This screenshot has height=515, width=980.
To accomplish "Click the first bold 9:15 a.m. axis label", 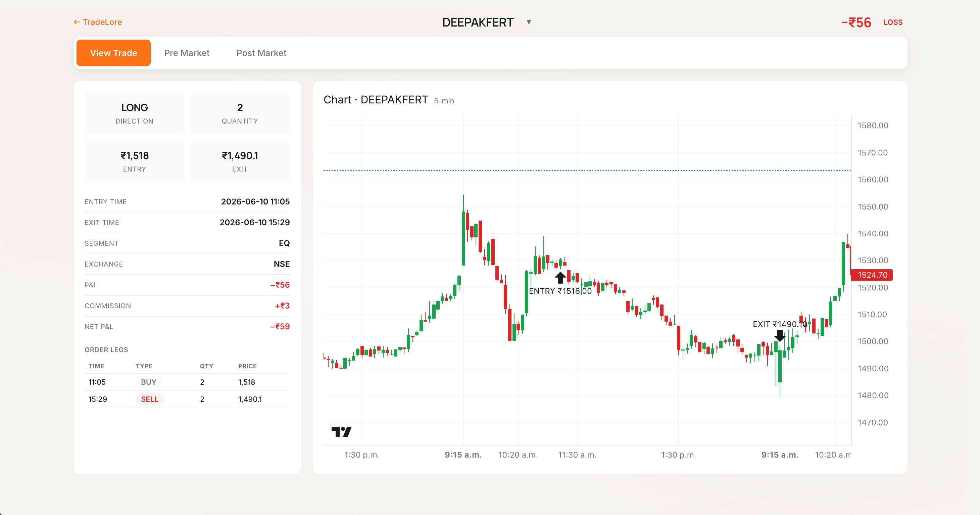I will pyautogui.click(x=463, y=455).
